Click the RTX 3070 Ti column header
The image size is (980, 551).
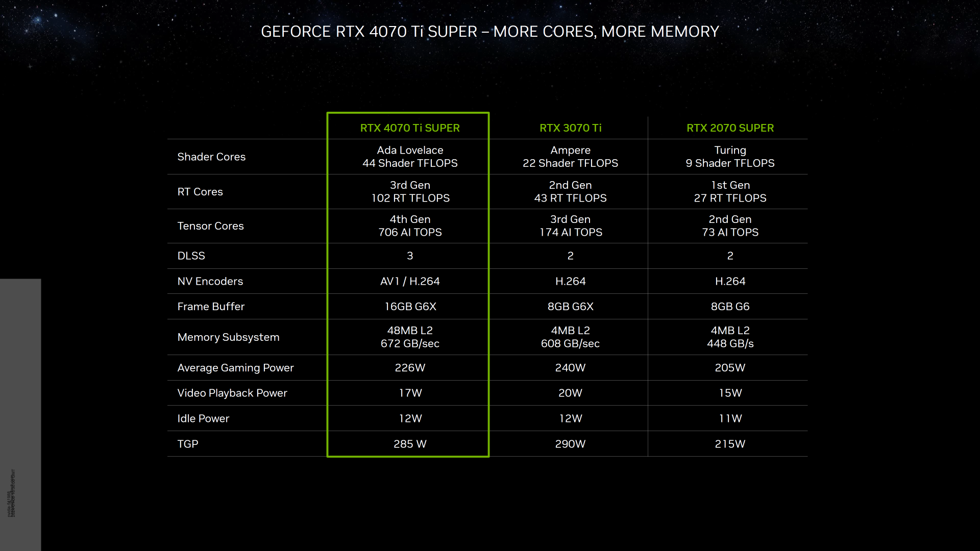(570, 128)
